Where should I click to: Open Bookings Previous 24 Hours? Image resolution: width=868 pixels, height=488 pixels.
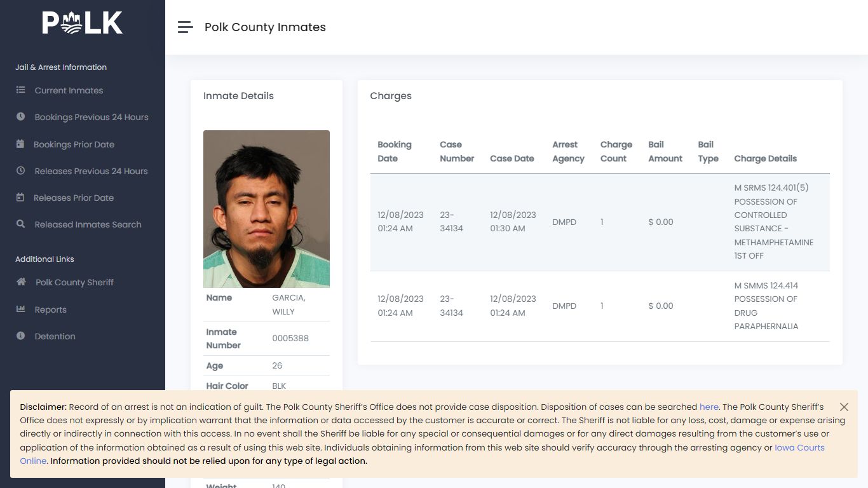point(92,117)
